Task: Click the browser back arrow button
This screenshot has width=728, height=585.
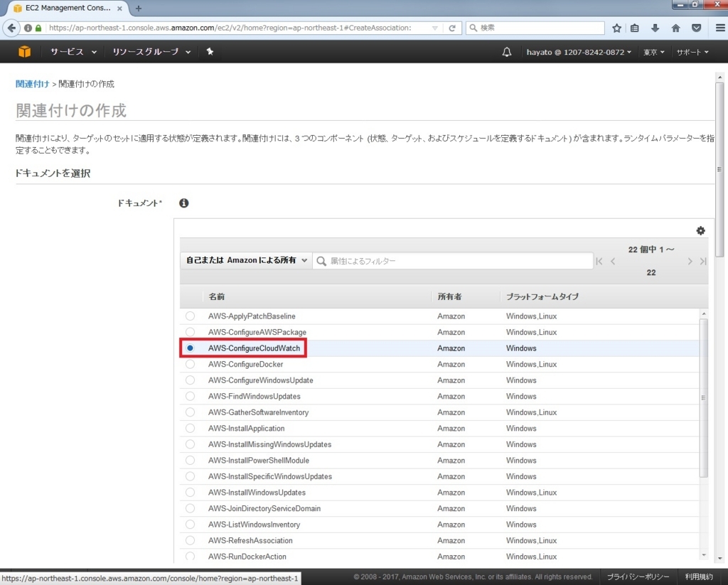Action: (11, 28)
